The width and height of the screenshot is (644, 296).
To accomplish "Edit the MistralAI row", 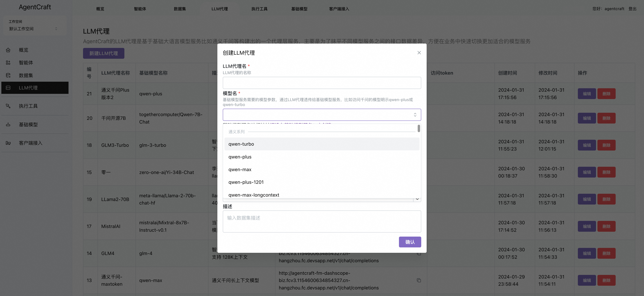I will pyautogui.click(x=587, y=226).
